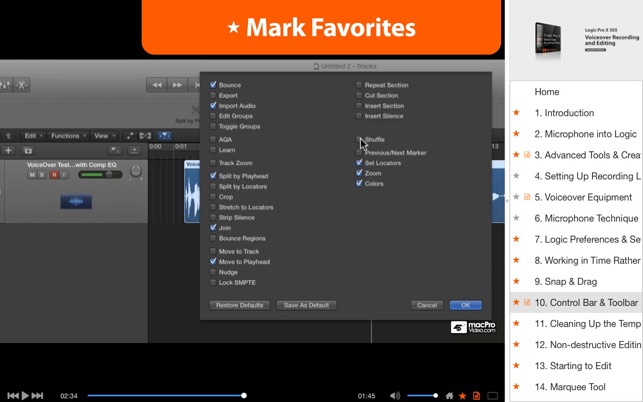Open the Editors scissors button in control bar

(x=21, y=85)
